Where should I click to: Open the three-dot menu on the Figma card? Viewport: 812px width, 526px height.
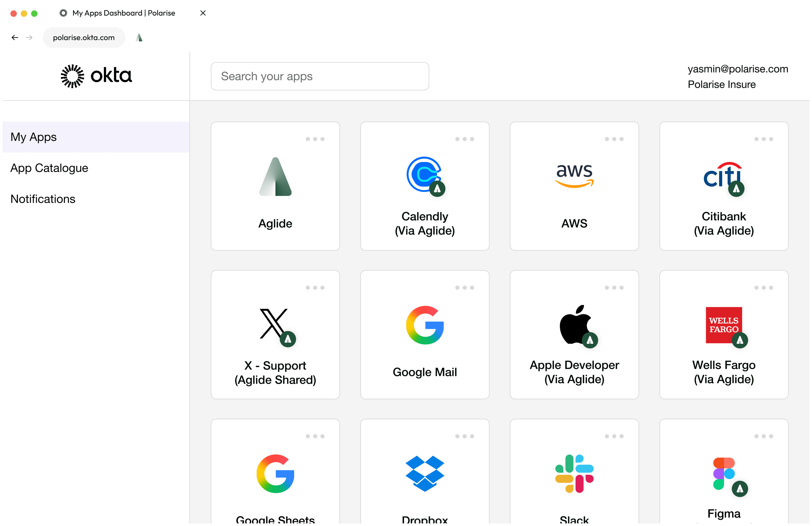(x=764, y=436)
